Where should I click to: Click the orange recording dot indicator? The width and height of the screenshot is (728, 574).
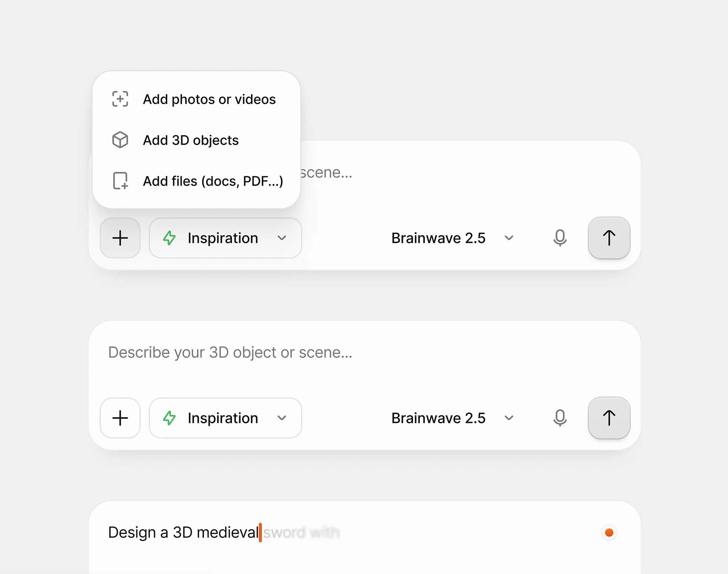pyautogui.click(x=609, y=532)
